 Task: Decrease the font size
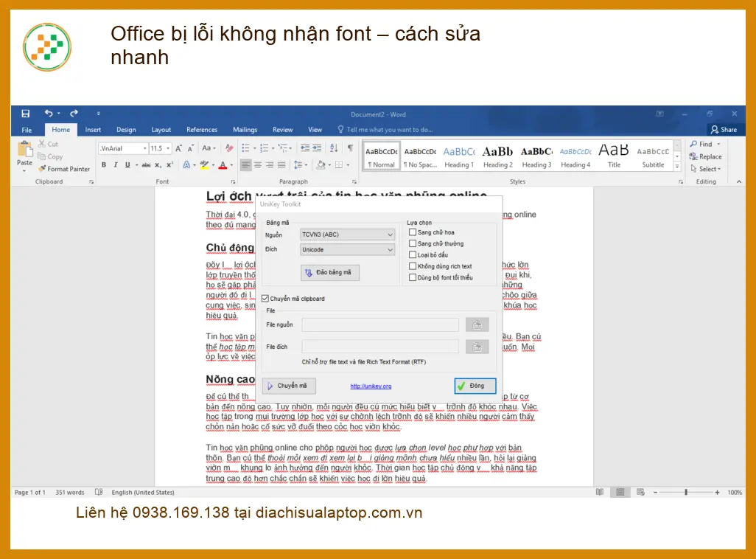tap(190, 148)
